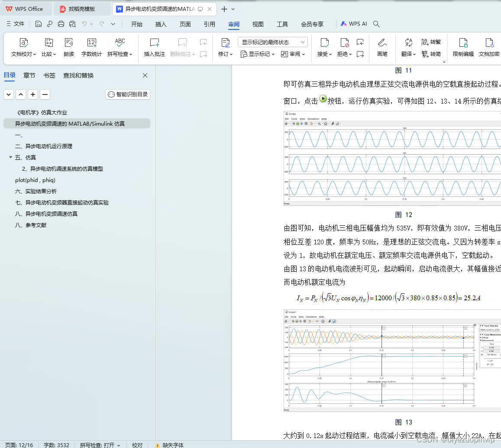This screenshot has height=448, width=501.
Task: Click the search magnifier icon
Action: [x=376, y=24]
